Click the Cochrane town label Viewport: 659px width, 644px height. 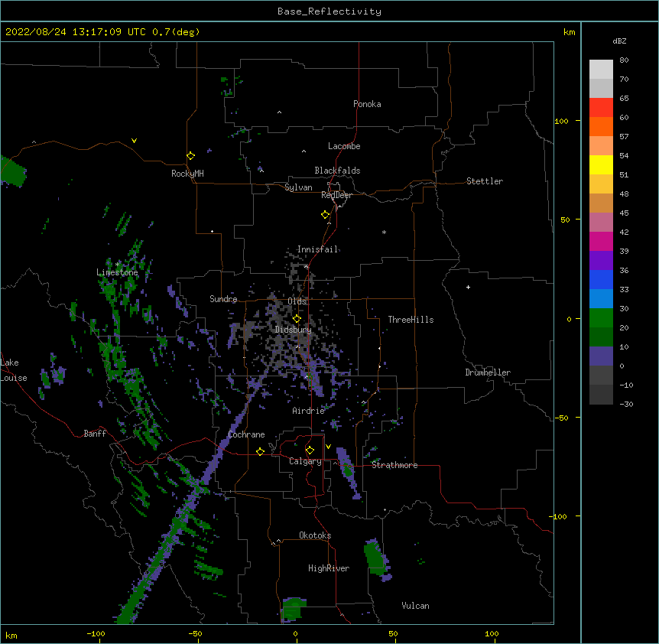point(246,434)
